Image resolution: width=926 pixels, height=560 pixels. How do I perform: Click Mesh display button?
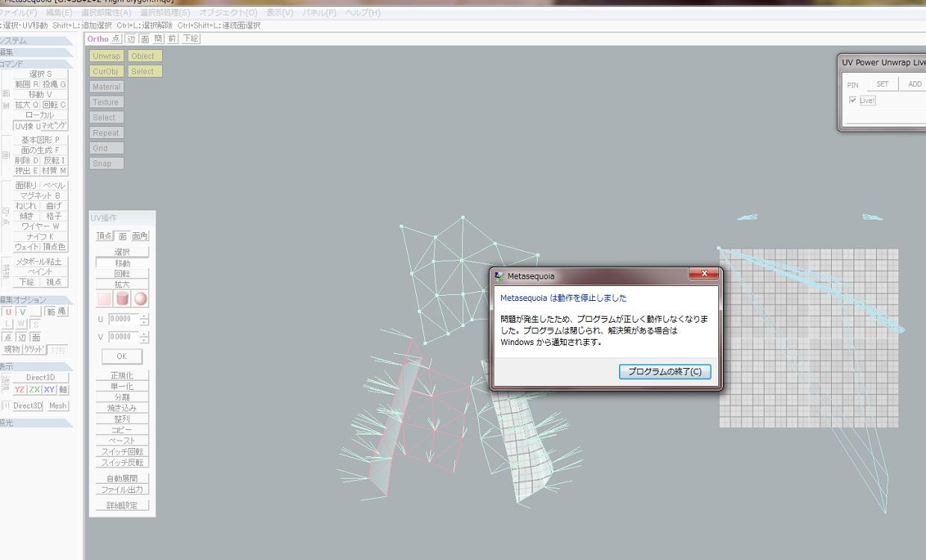coord(58,406)
